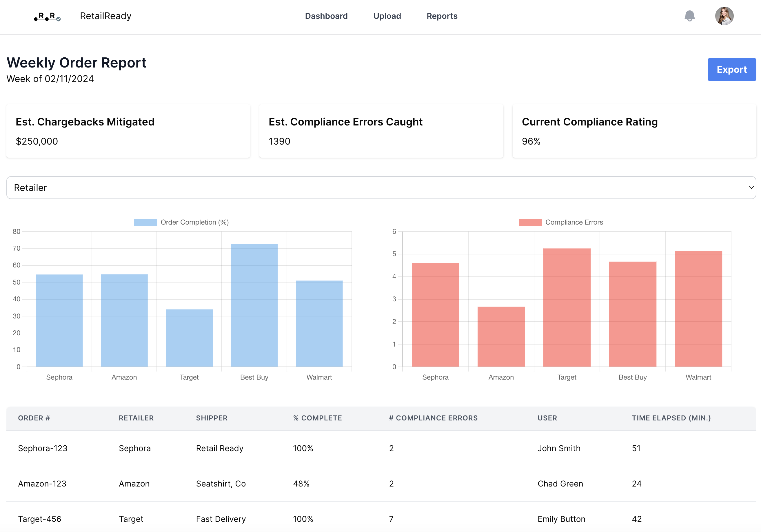Image resolution: width=761 pixels, height=532 pixels.
Task: Go to the Dashboard tab
Action: (326, 16)
